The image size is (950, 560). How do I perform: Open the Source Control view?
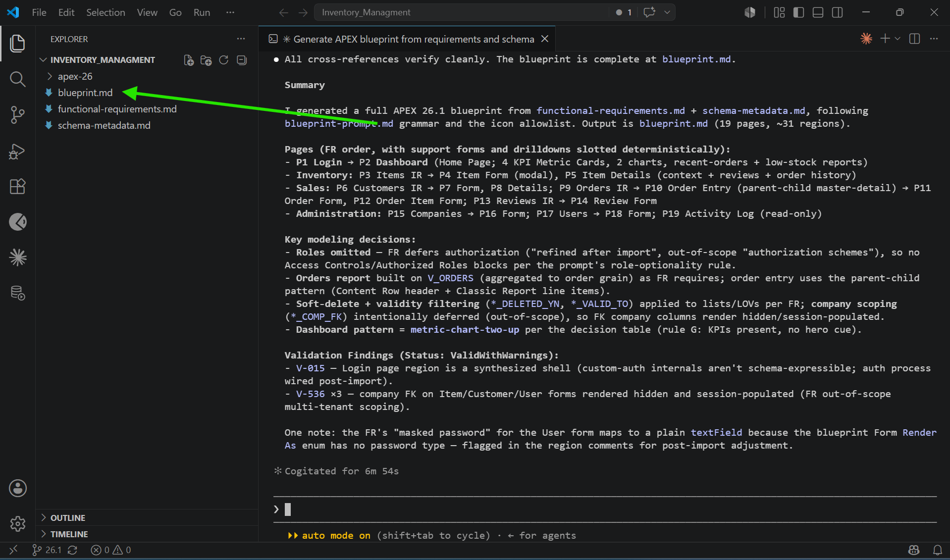18,115
